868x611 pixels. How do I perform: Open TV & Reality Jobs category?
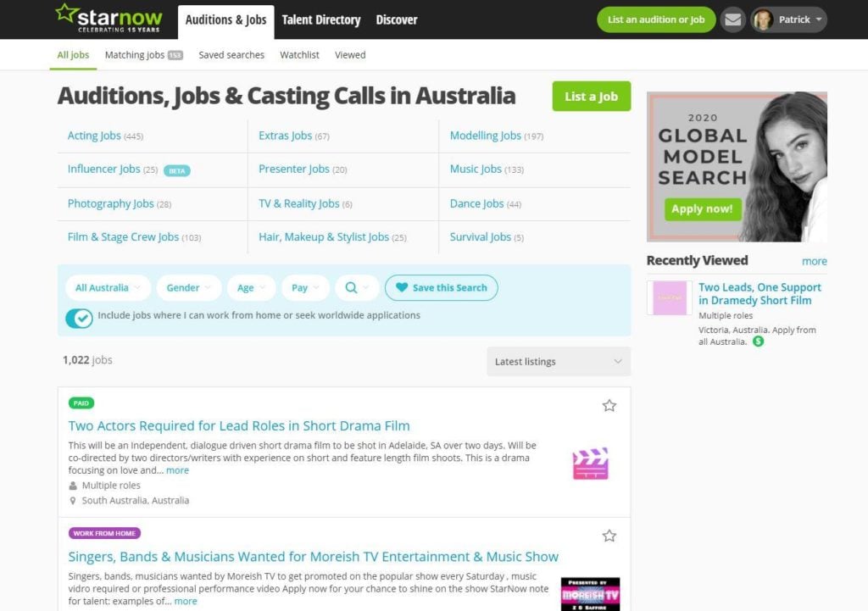pyautogui.click(x=299, y=203)
